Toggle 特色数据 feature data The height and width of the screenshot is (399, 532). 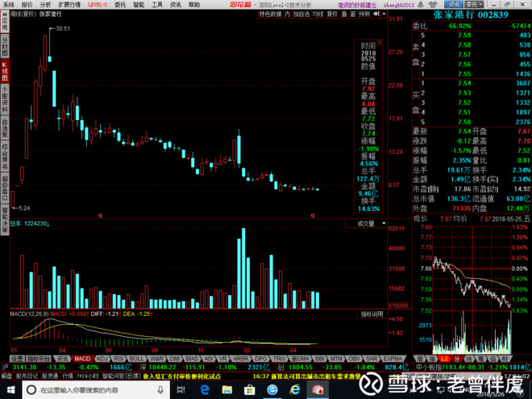tap(271, 14)
